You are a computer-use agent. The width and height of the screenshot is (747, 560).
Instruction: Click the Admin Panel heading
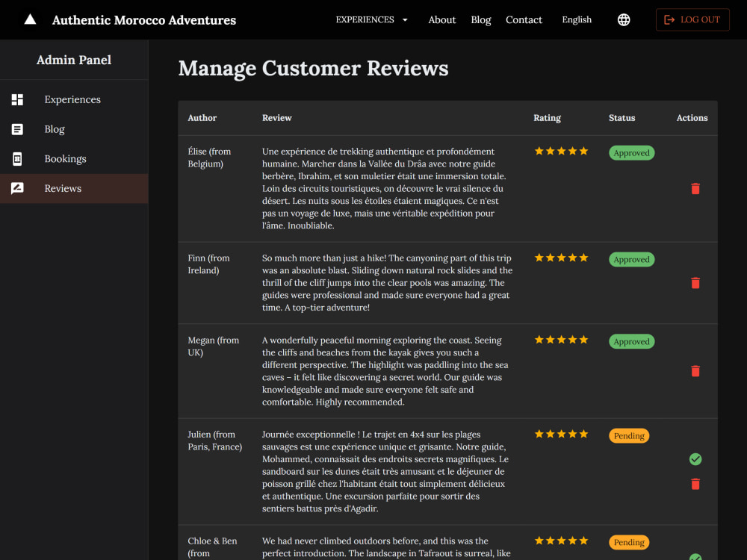click(x=74, y=60)
